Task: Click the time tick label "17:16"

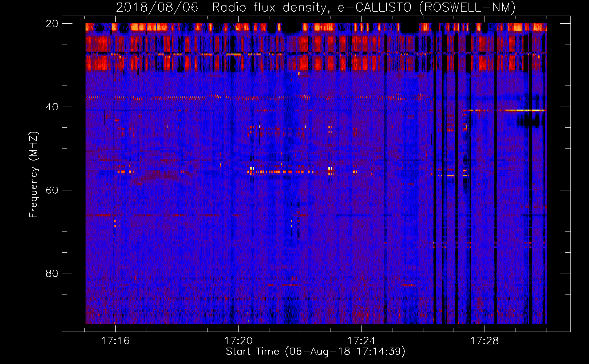Action: pos(115,341)
